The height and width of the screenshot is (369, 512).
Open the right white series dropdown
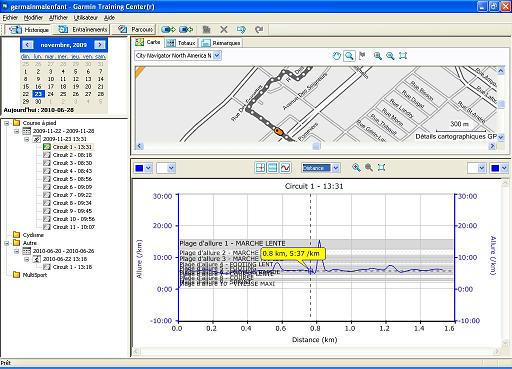[x=481, y=168]
